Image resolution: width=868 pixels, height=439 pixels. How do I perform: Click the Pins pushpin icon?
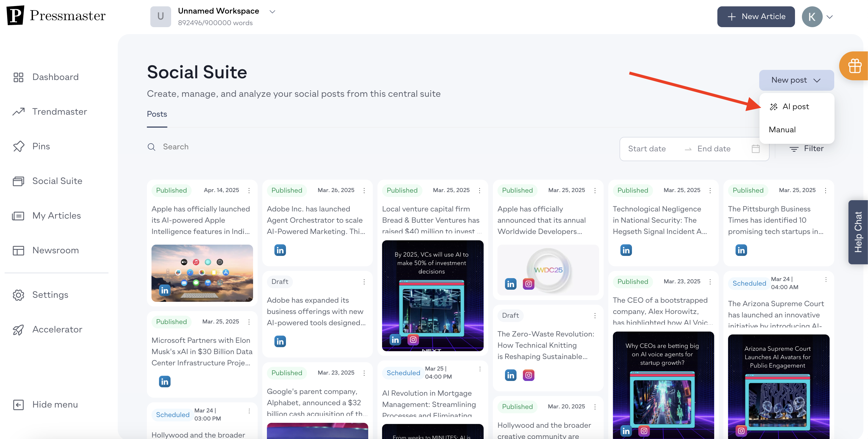(x=18, y=146)
